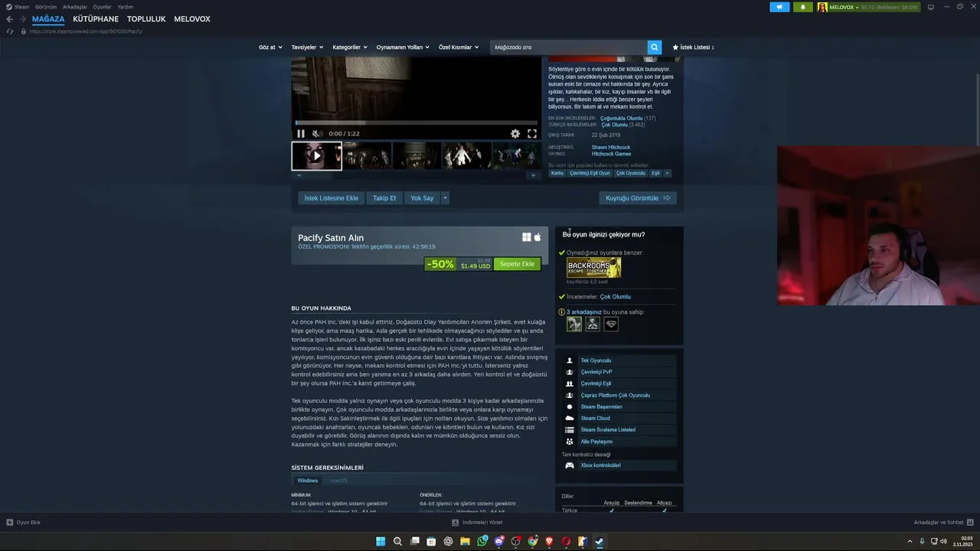Viewport: 980px width, 551px height.
Task: Unmute the trailer volume icon
Action: (317, 133)
